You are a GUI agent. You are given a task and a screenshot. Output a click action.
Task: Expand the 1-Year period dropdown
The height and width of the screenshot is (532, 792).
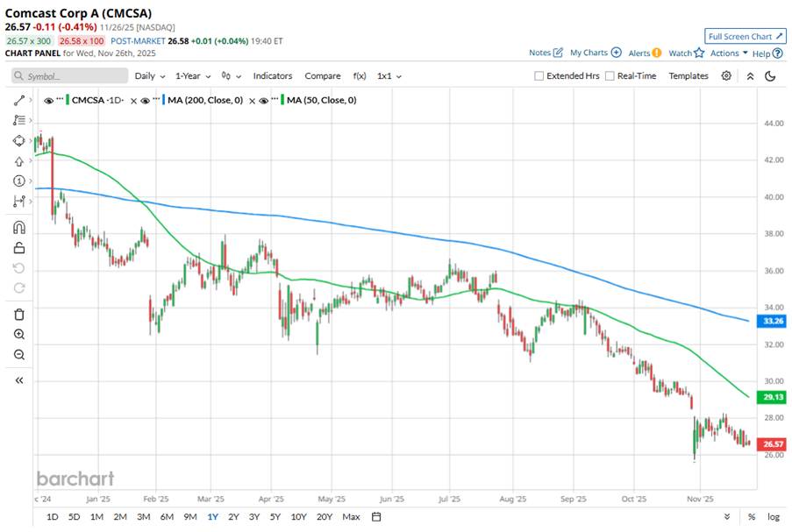tap(193, 76)
